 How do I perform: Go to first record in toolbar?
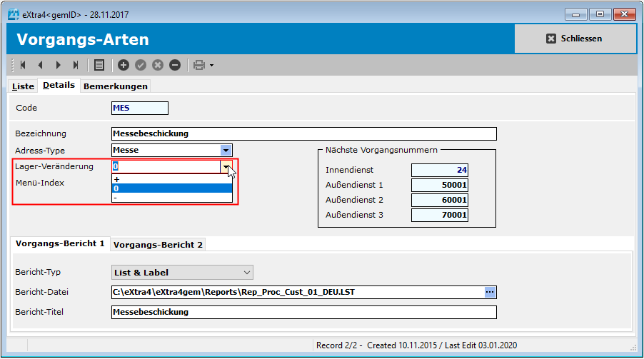(24, 65)
